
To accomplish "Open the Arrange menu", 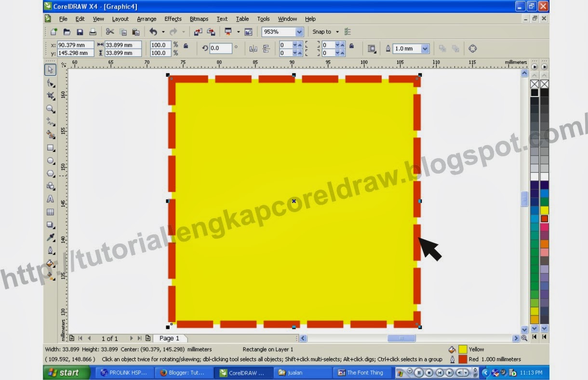I will (x=146, y=19).
